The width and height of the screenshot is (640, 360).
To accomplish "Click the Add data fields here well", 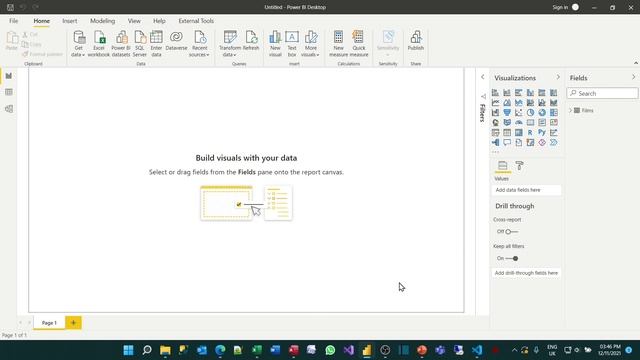I will coord(526,190).
